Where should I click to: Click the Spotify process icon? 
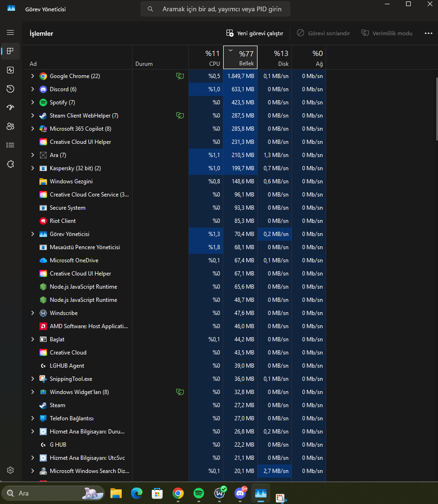tap(43, 102)
